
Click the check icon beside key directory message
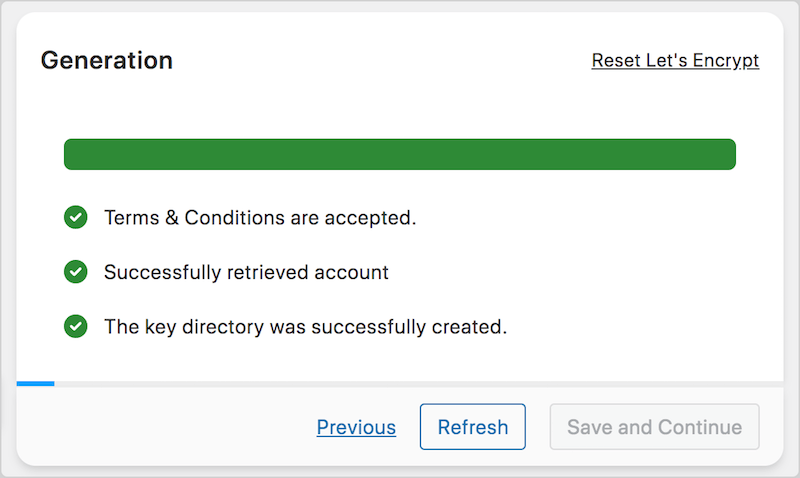(76, 326)
